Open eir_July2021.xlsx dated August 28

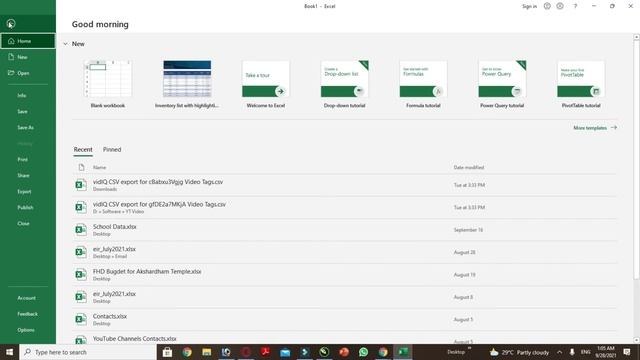(x=345, y=252)
